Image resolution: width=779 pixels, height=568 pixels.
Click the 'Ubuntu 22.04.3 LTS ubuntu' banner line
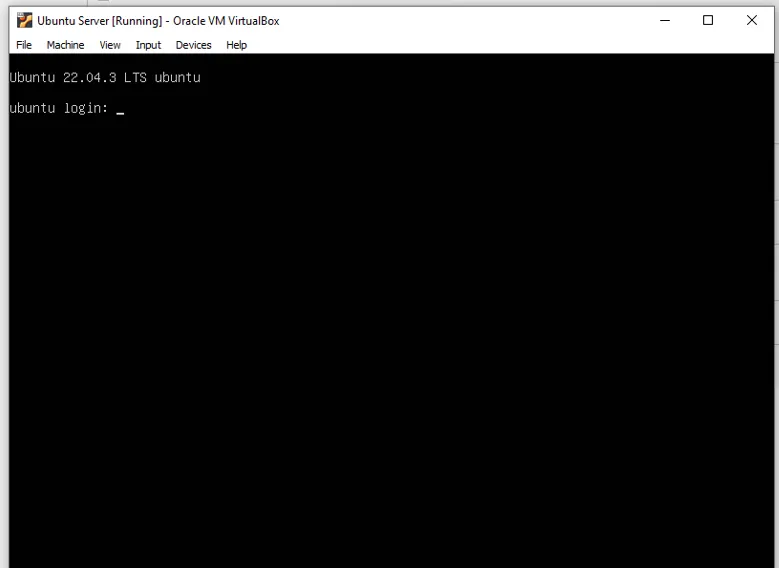click(105, 78)
